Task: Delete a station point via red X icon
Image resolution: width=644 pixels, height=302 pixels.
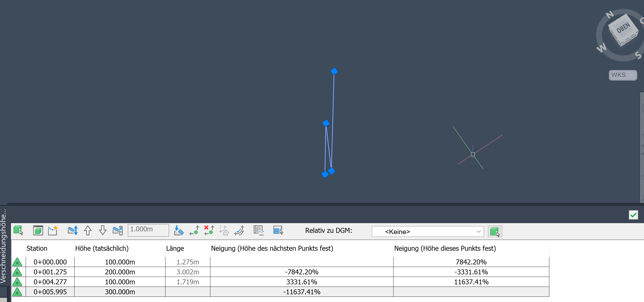Action: 209,230
